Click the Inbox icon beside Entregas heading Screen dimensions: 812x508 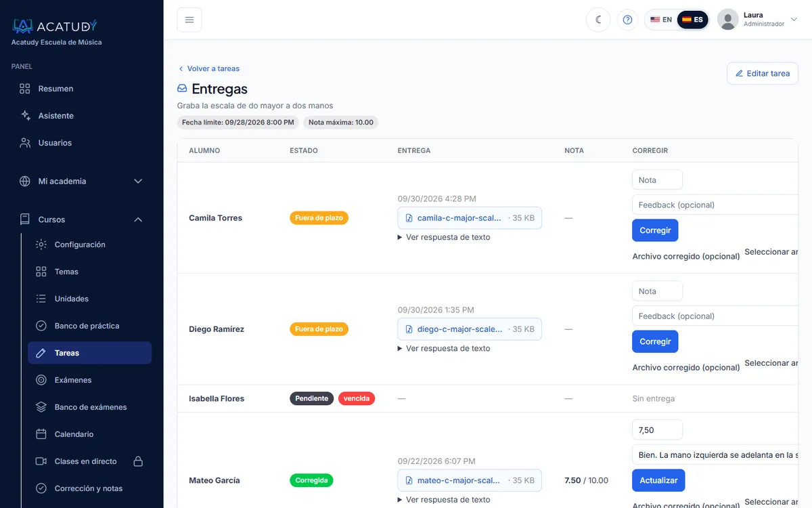coord(182,89)
